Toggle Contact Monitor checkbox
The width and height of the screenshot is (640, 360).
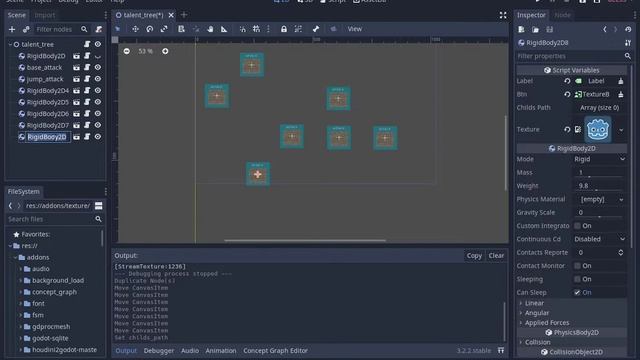pos(577,266)
